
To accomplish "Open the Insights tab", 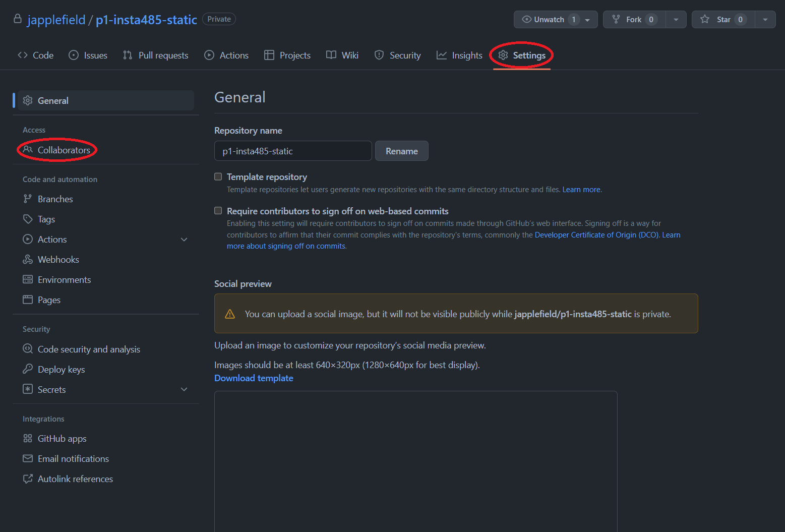I will tap(459, 55).
